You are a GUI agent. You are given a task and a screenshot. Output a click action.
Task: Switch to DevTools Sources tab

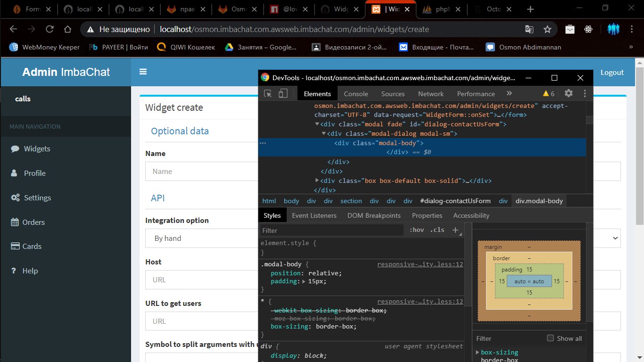393,94
